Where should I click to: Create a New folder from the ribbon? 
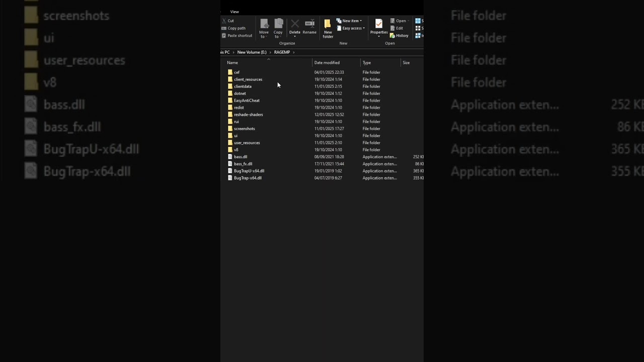click(328, 29)
